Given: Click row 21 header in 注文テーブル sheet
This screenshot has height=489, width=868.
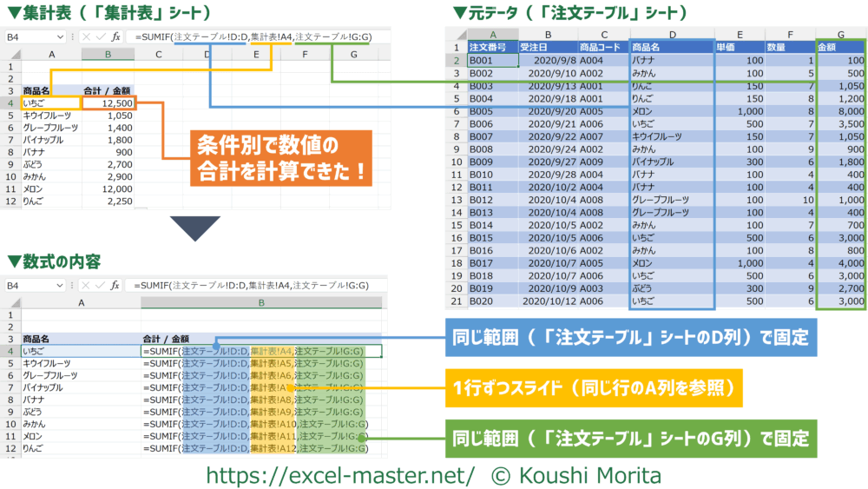Looking at the screenshot, I should click(454, 301).
